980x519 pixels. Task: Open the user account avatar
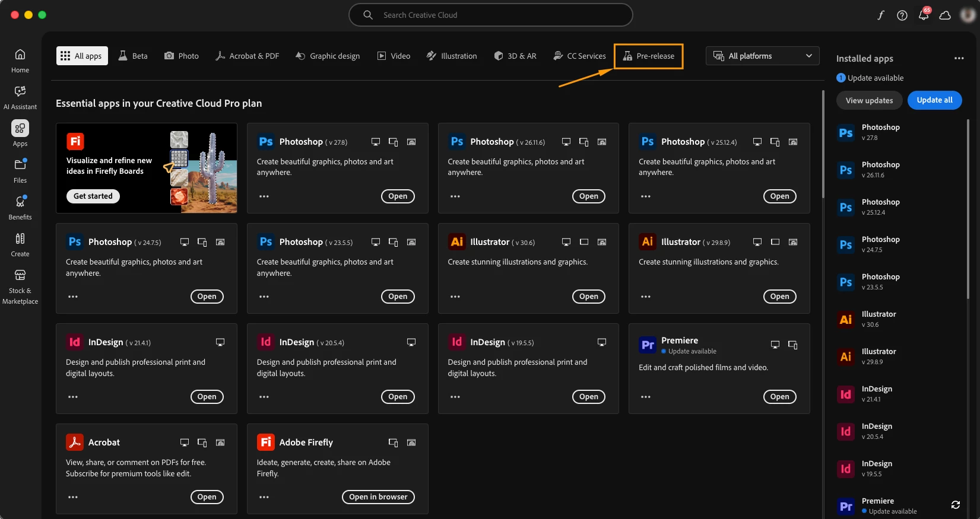pos(968,15)
